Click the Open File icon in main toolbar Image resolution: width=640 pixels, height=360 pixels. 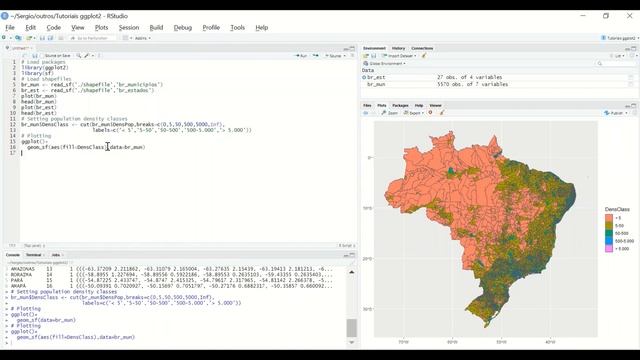(29, 38)
